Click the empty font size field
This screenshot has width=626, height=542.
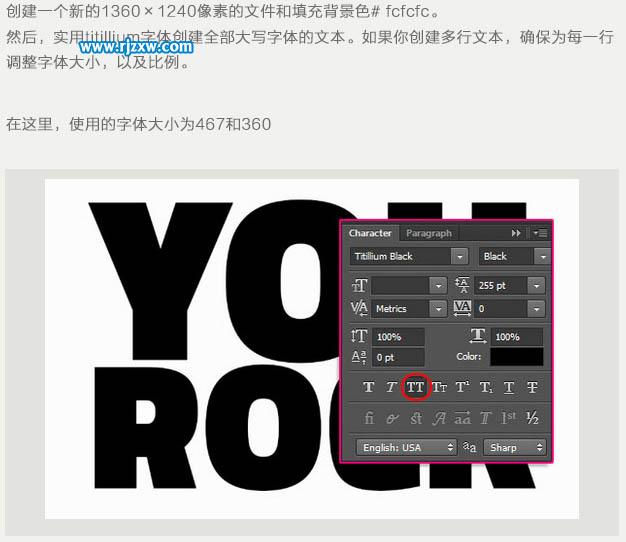point(400,285)
